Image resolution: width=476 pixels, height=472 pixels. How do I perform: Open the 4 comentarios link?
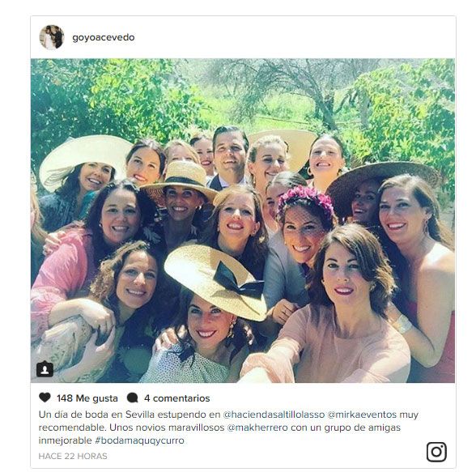177,398
